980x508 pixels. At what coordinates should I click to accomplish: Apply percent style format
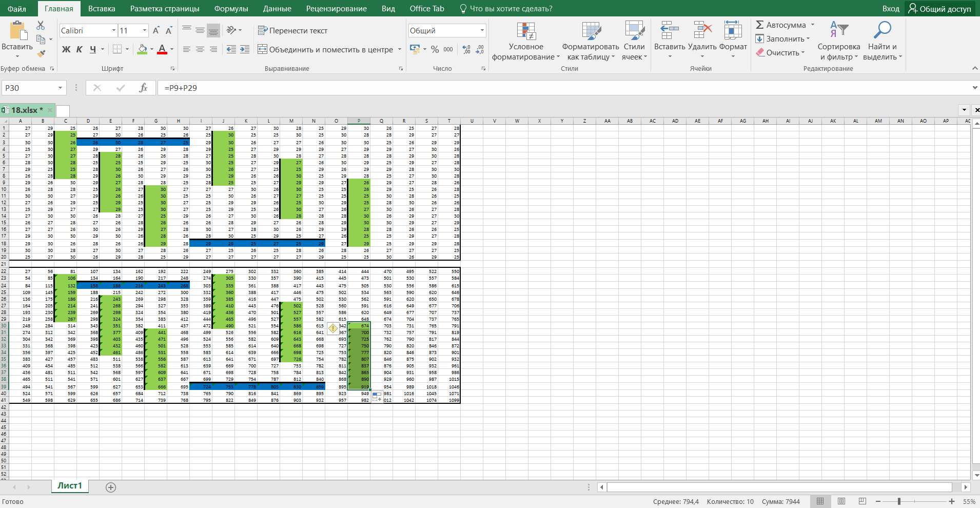(x=435, y=49)
